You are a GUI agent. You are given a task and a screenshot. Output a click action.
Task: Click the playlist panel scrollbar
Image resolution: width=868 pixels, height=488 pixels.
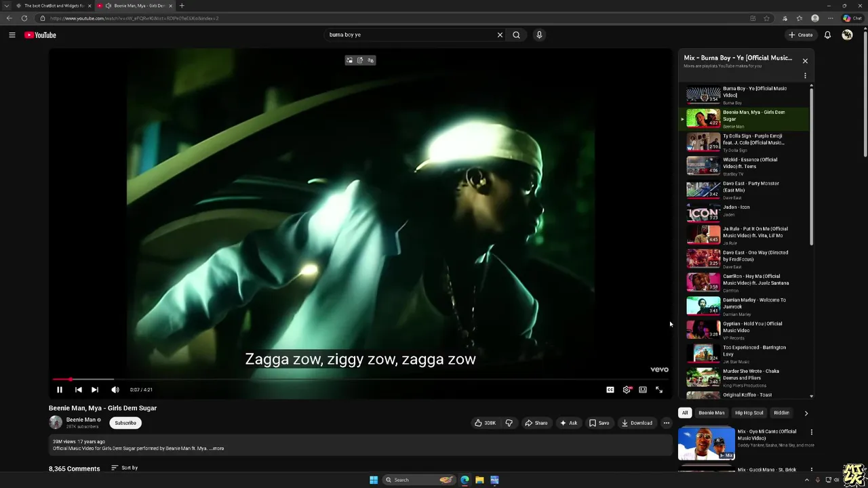pyautogui.click(x=811, y=165)
